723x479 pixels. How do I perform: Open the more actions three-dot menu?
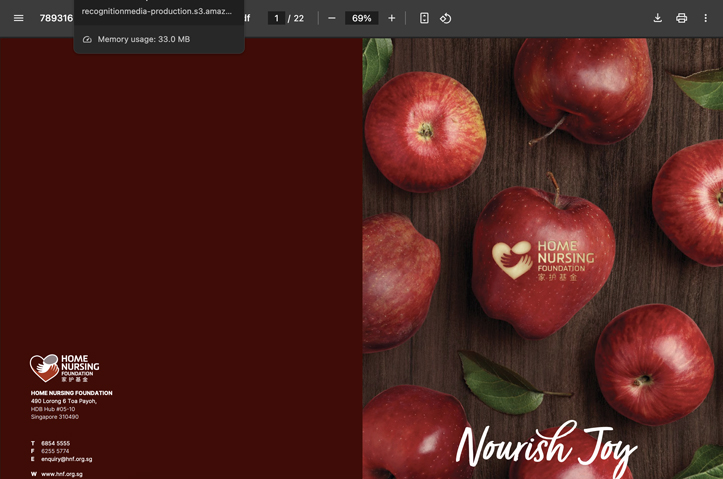coord(705,18)
